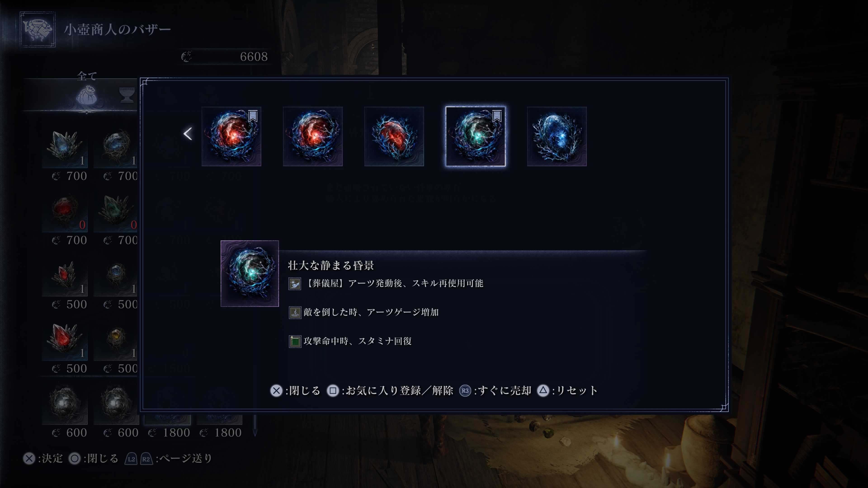Click the undertaker skill effect icon
The width and height of the screenshot is (868, 488).
[295, 284]
